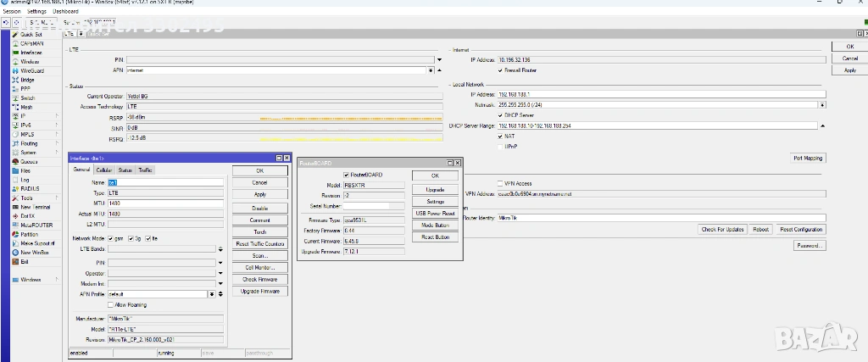
Task: Expand the APN Profile dropdown
Action: [210, 294]
